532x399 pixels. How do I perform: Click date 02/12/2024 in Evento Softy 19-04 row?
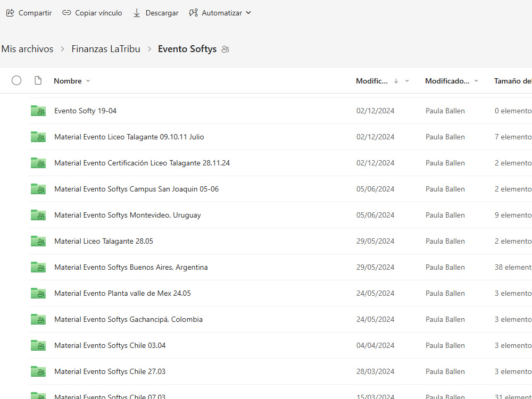pos(375,111)
